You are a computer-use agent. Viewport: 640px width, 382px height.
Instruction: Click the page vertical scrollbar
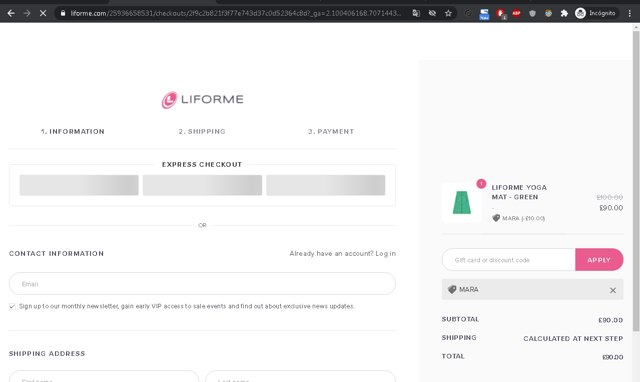pyautogui.click(x=636, y=180)
